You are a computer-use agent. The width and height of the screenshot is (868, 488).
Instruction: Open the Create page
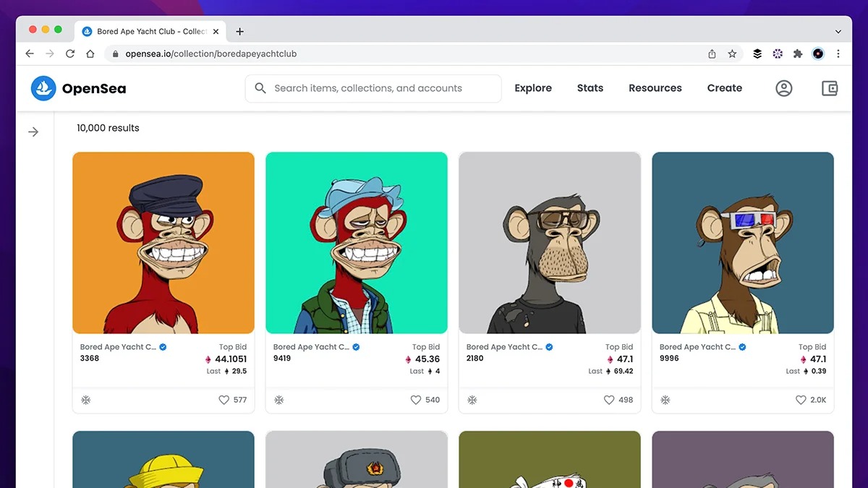click(725, 88)
